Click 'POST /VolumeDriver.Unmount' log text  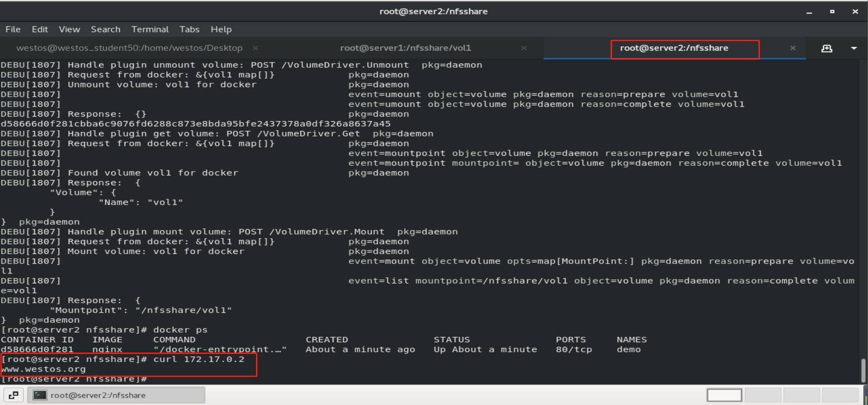coord(330,65)
